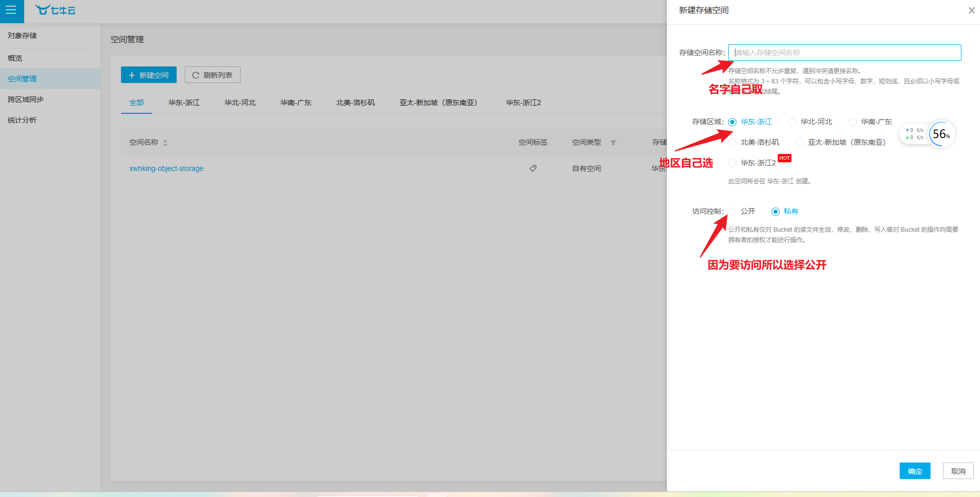980x497 pixels.
Task: Click the 刷新列表 button
Action: click(x=213, y=75)
